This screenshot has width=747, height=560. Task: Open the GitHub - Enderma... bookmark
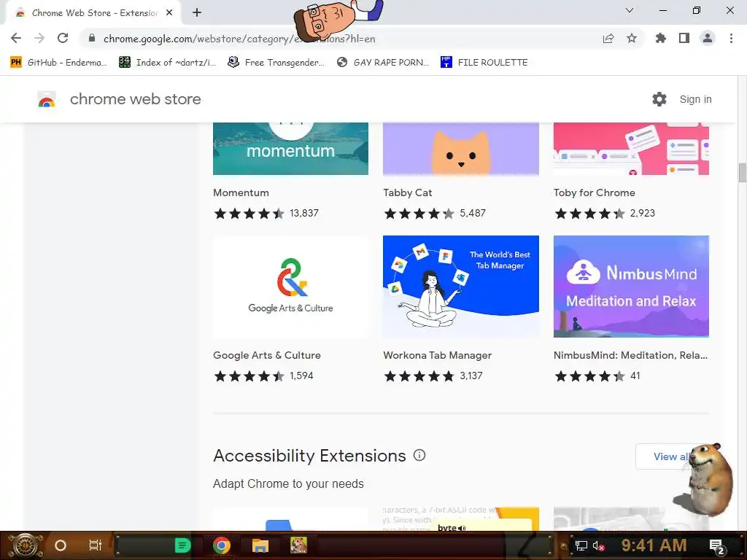58,63
